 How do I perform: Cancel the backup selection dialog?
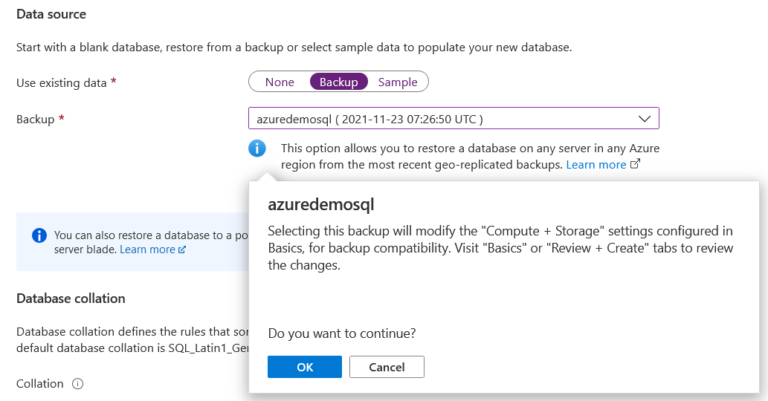click(387, 367)
